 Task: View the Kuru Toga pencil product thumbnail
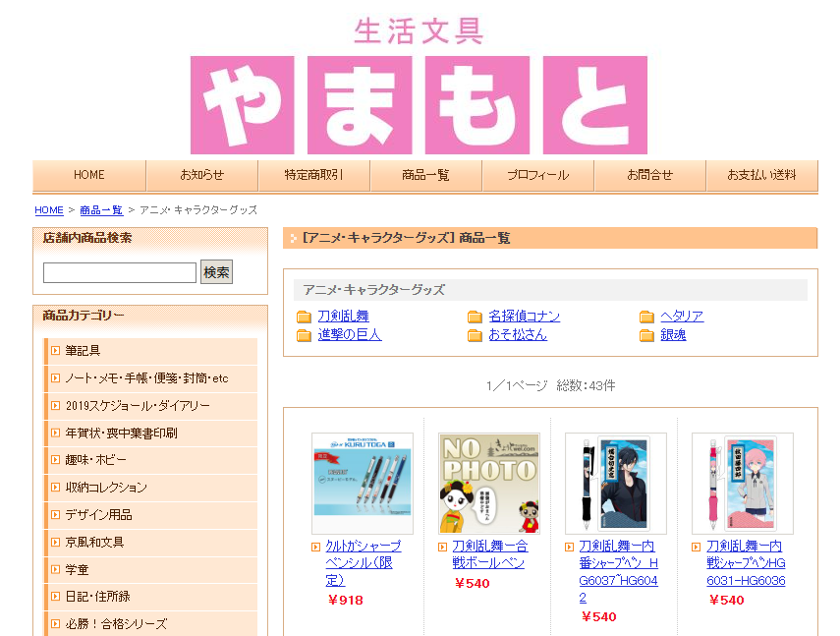click(x=363, y=483)
